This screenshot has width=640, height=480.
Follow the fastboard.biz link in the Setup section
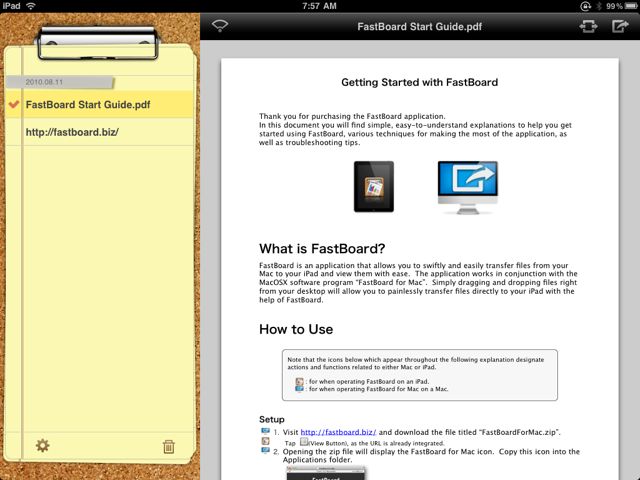(x=338, y=432)
